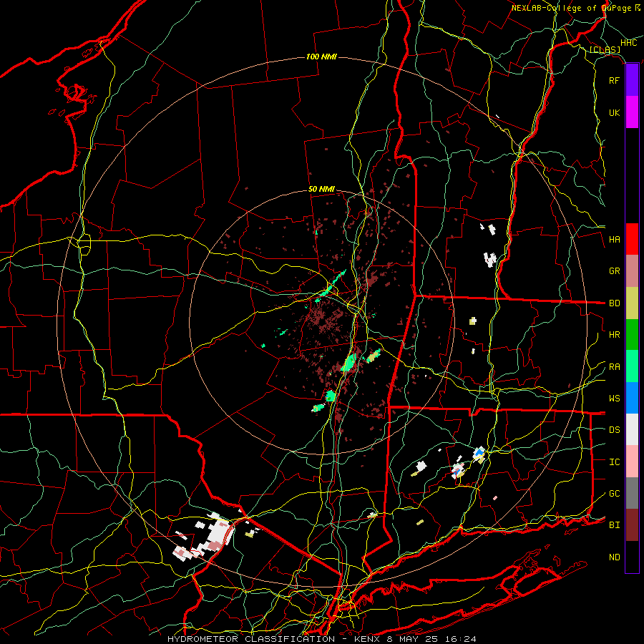Select the dusty pink GR legend swatch
644x644 pixels.
pos(632,271)
